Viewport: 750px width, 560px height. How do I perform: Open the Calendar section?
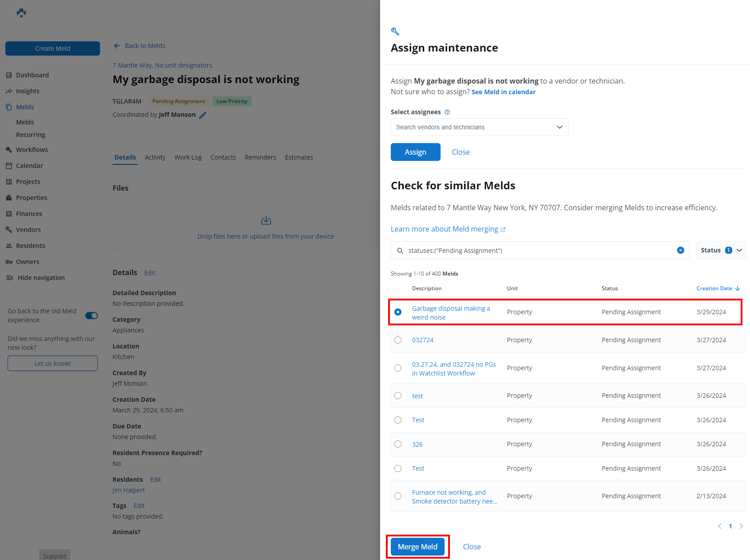click(29, 165)
